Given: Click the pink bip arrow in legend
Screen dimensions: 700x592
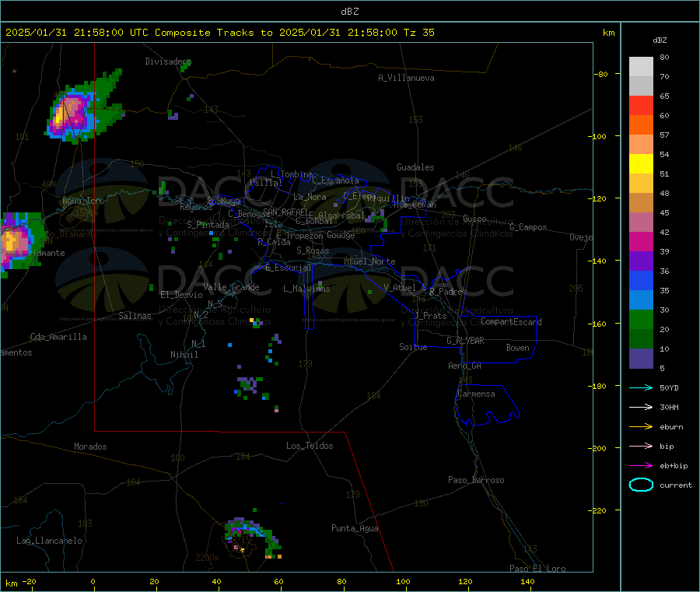Looking at the screenshot, I should [x=641, y=446].
